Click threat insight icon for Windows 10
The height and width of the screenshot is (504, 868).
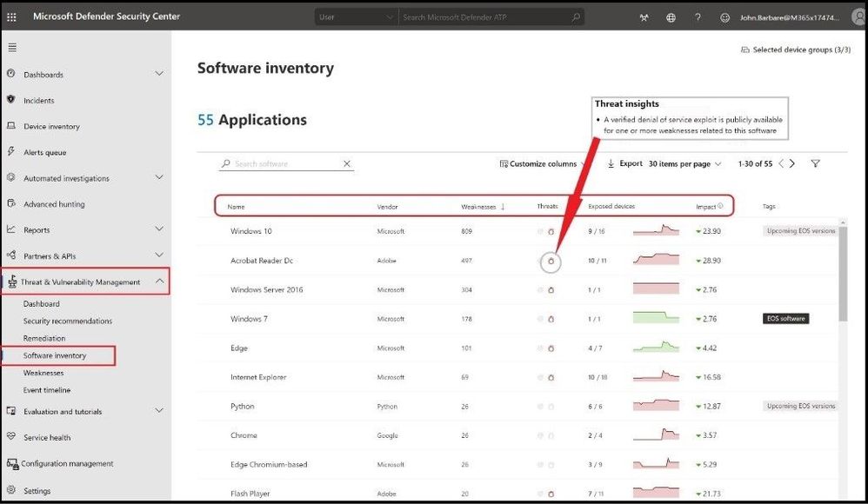click(551, 232)
